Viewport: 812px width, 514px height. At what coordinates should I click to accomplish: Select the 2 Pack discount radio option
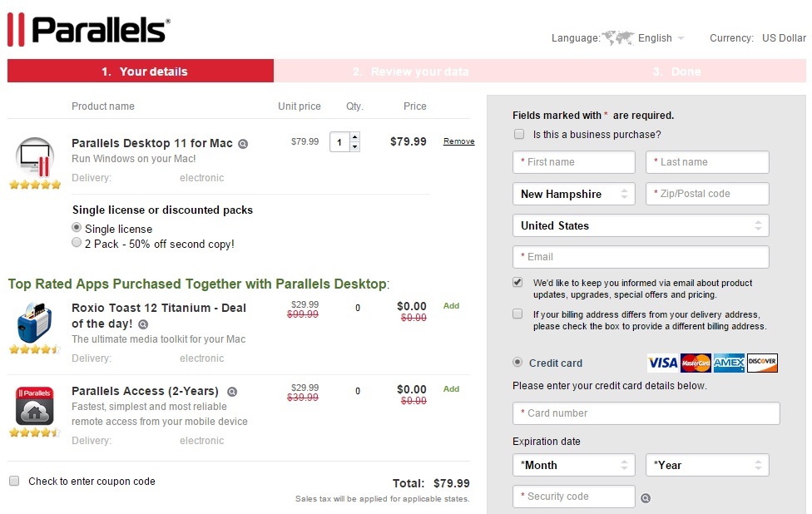point(77,244)
